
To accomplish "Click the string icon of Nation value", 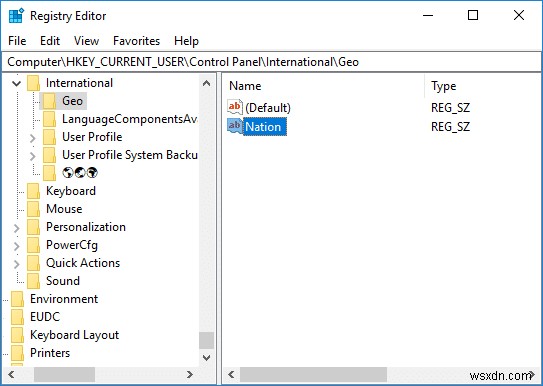I will point(234,126).
